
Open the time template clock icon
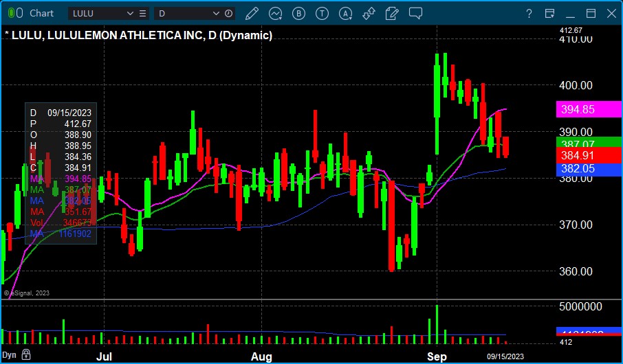coord(228,13)
